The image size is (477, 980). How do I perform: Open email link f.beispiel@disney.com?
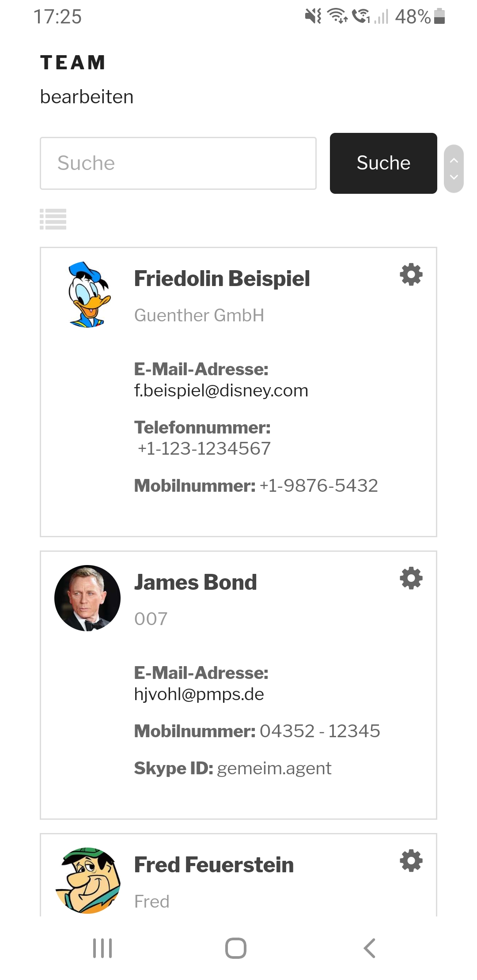(221, 391)
